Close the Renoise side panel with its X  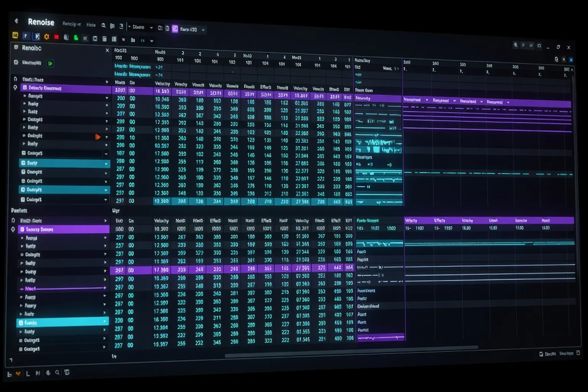pos(107,51)
